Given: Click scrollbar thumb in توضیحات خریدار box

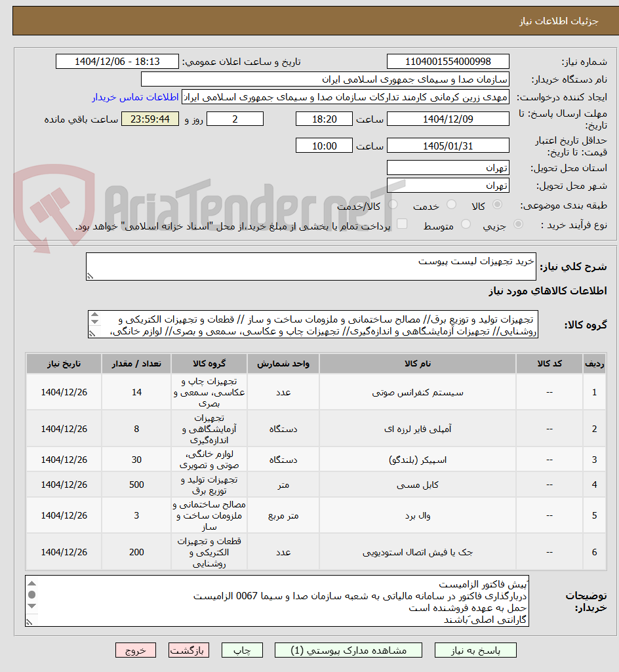Looking at the screenshot, I should [x=31, y=595].
